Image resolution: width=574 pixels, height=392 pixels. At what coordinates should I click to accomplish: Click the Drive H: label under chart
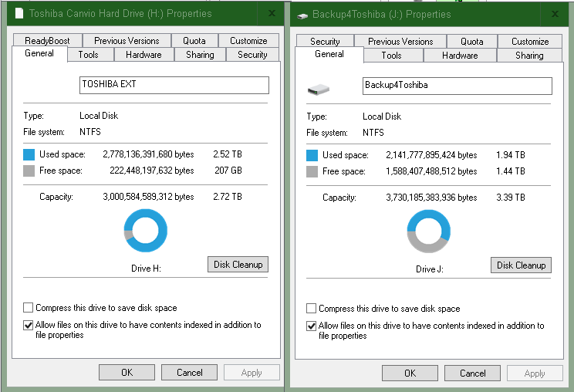146,269
